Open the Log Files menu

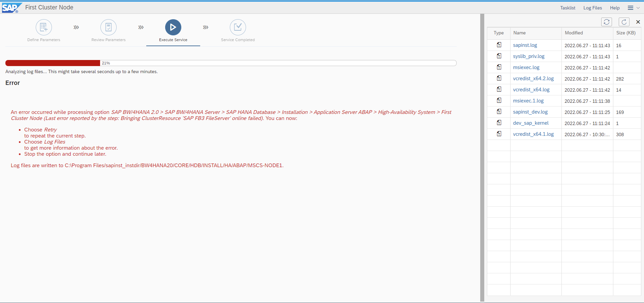(593, 8)
